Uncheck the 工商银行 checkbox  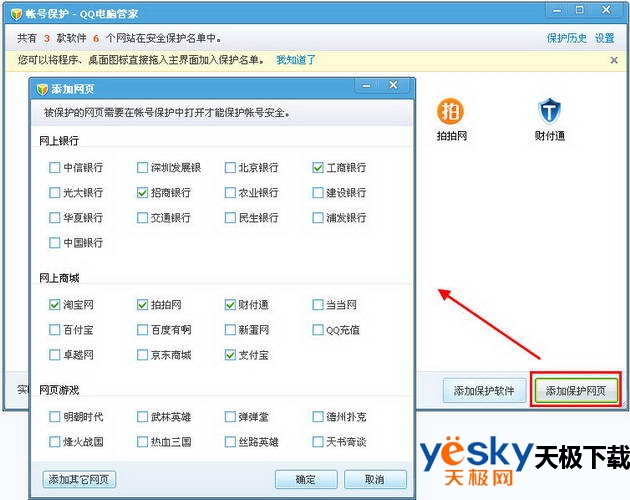tap(317, 167)
